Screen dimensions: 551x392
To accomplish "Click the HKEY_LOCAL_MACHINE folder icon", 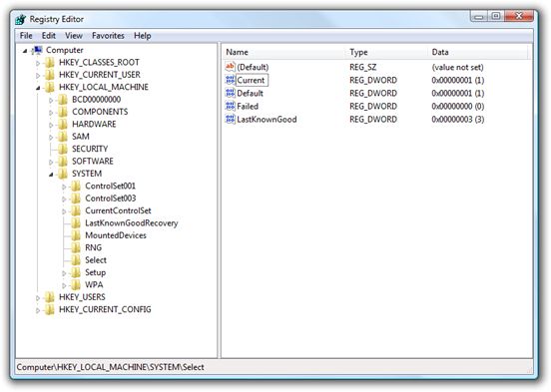I will (x=50, y=87).
